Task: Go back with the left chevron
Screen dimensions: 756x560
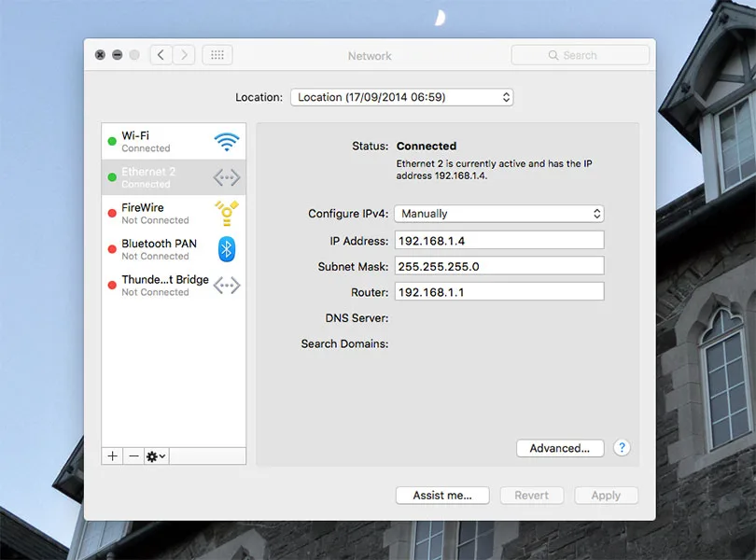Action: pyautogui.click(x=161, y=55)
